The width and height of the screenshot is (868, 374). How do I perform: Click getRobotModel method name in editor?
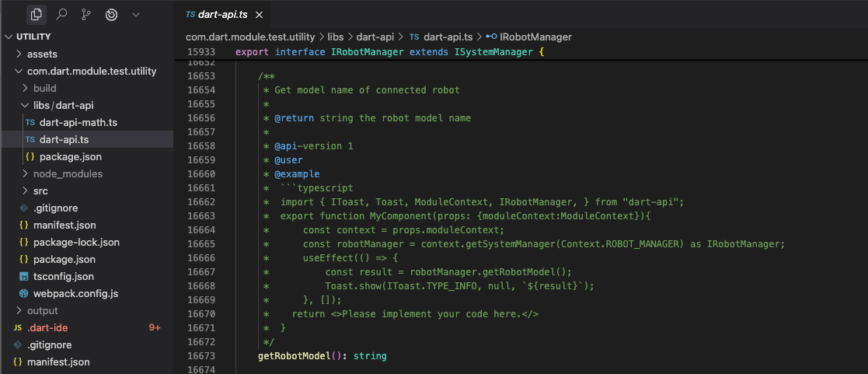coord(295,355)
